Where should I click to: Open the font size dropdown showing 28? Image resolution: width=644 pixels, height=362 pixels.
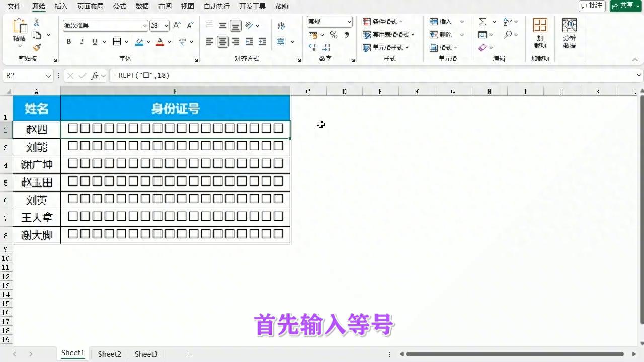tap(166, 25)
